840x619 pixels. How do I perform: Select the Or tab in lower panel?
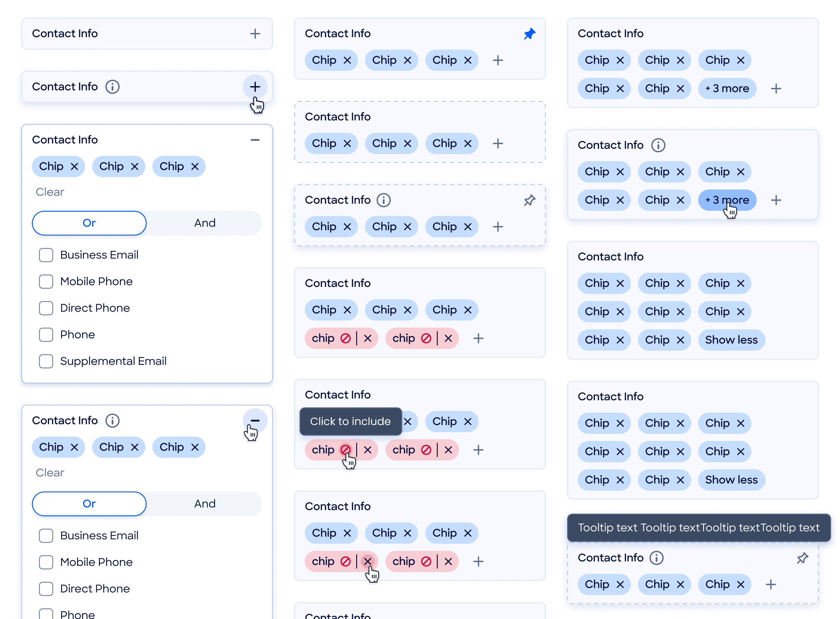pyautogui.click(x=89, y=504)
